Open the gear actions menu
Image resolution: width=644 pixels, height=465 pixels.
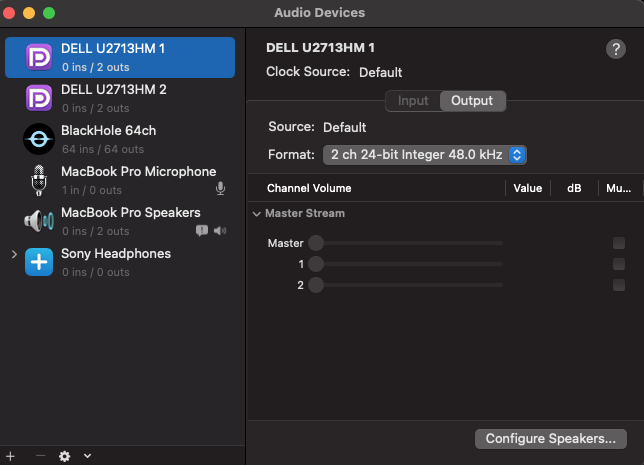pyautogui.click(x=64, y=456)
